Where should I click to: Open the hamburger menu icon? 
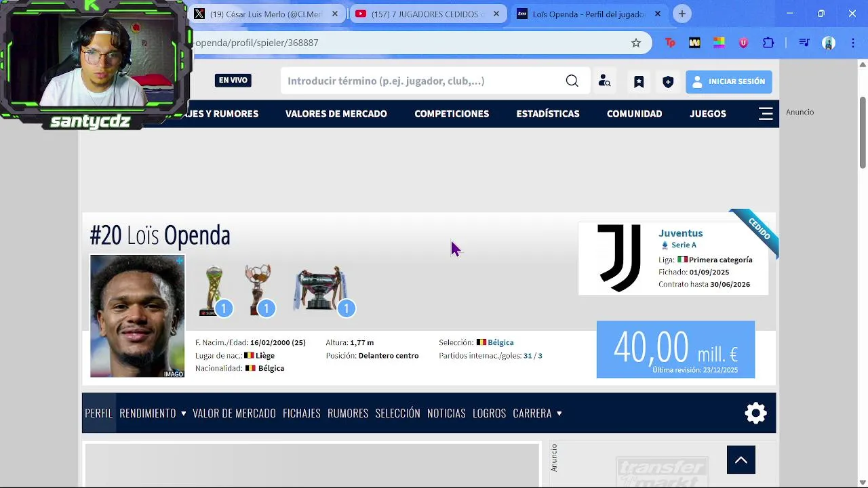(x=766, y=114)
